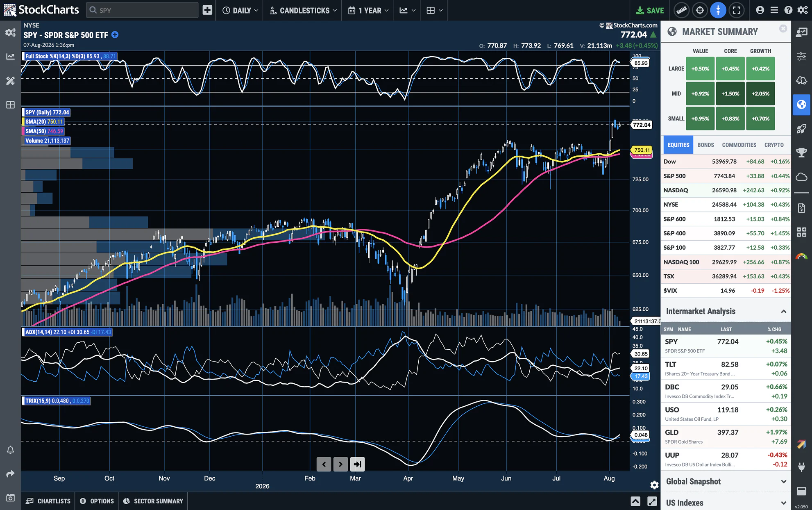Click the Large Value +0.50% heatmap cell
Viewport: 812px width, 510px height.
tap(700, 69)
